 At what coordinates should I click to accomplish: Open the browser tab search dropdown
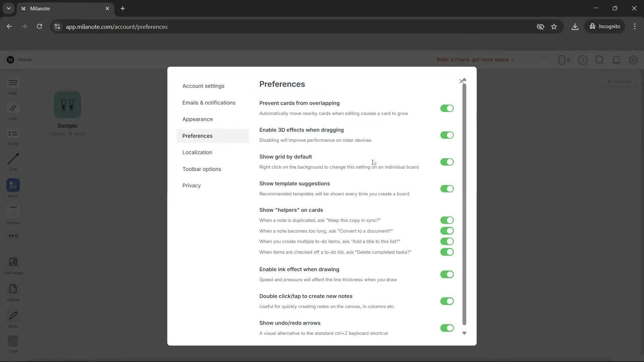pos(8,8)
